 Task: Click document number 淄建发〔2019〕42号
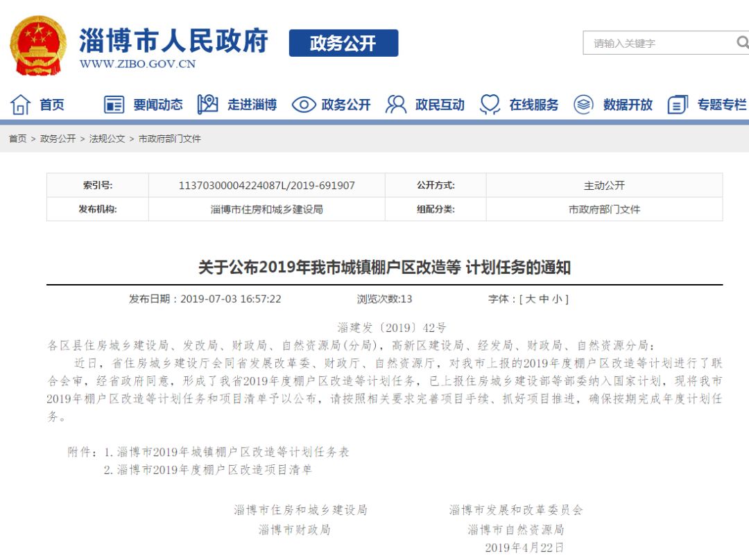click(391, 328)
